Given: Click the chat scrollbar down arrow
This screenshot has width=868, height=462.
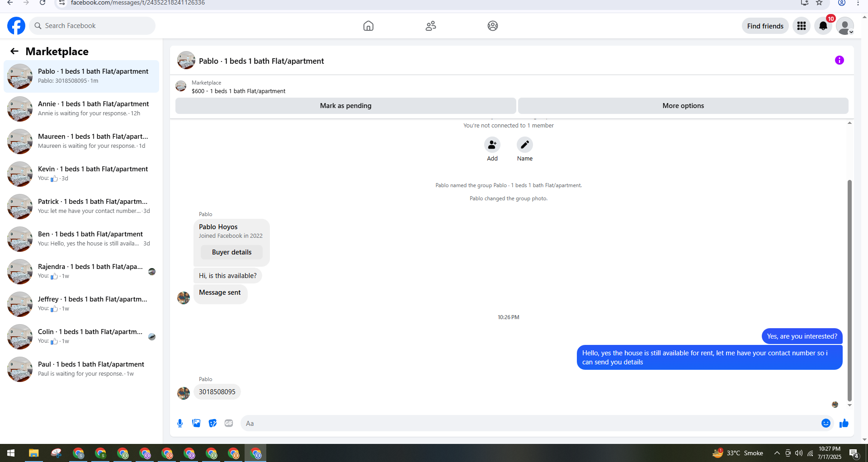Looking at the screenshot, I should (849, 405).
